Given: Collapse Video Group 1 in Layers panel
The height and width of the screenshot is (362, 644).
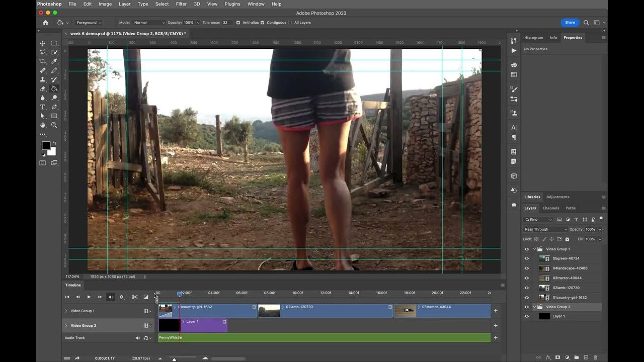Looking at the screenshot, I should pos(534,249).
